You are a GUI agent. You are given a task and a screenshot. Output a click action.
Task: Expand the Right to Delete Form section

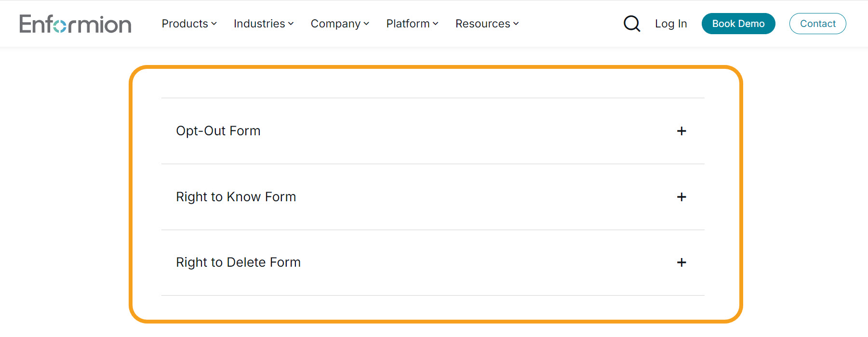pyautogui.click(x=238, y=262)
